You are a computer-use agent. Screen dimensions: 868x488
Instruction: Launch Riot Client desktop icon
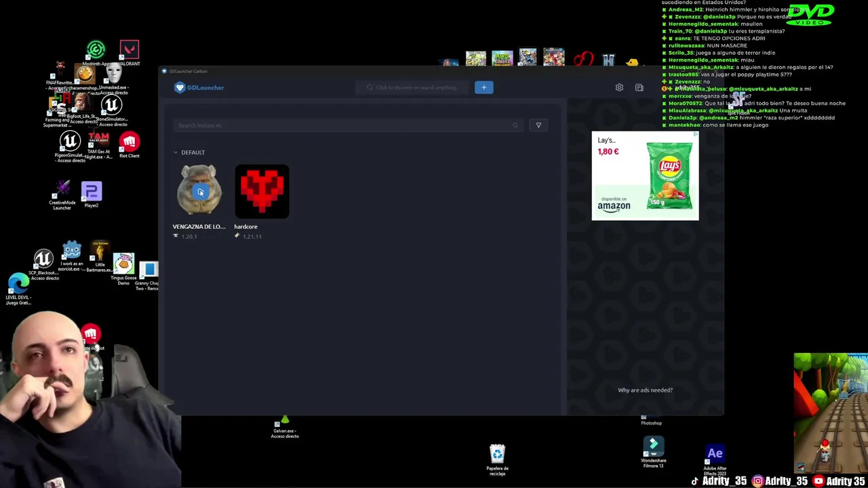129,145
